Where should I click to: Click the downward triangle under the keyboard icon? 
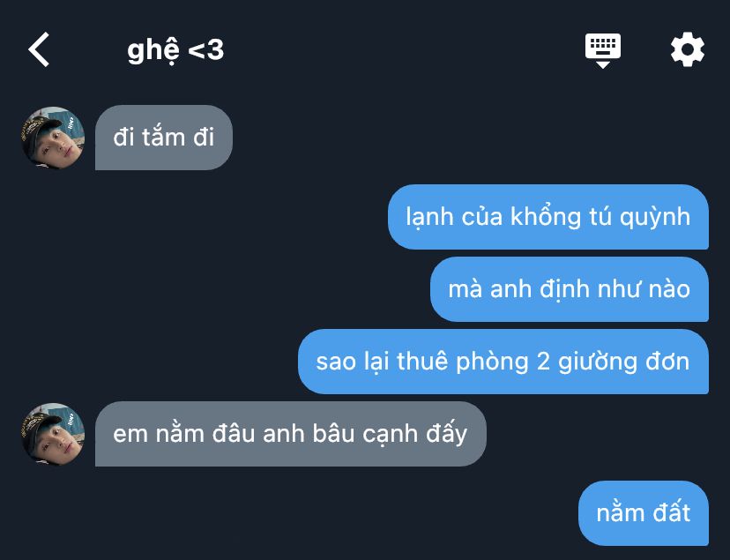602,64
